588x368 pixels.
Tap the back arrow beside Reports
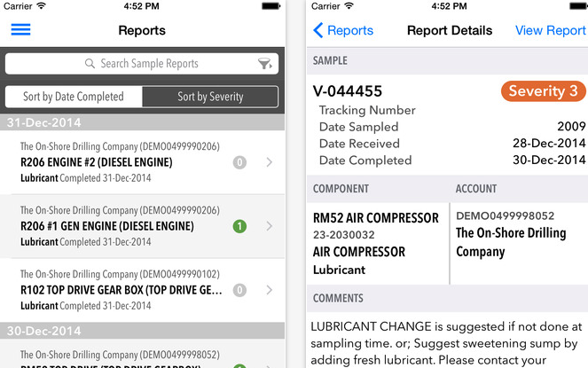coord(318,30)
